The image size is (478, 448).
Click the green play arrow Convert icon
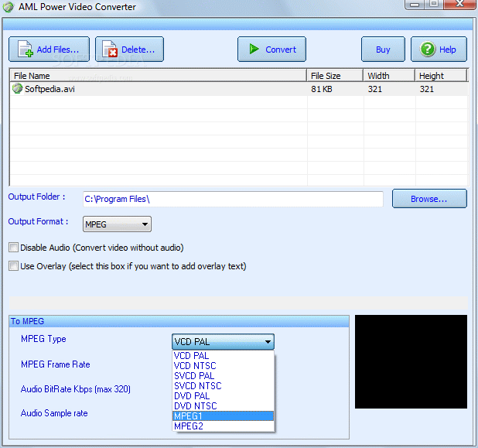(x=254, y=49)
